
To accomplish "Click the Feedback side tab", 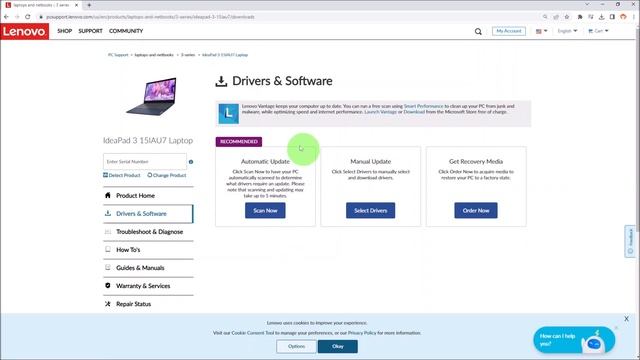I will (630, 241).
